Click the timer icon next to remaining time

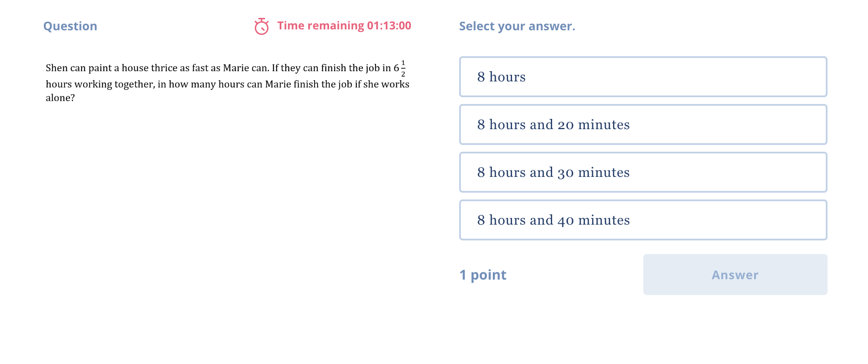260,26
